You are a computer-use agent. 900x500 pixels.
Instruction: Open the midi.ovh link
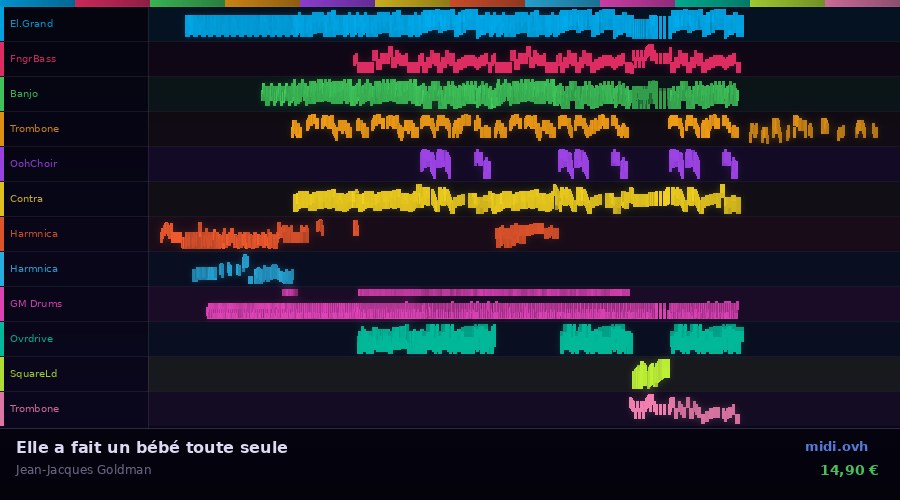[x=836, y=446]
